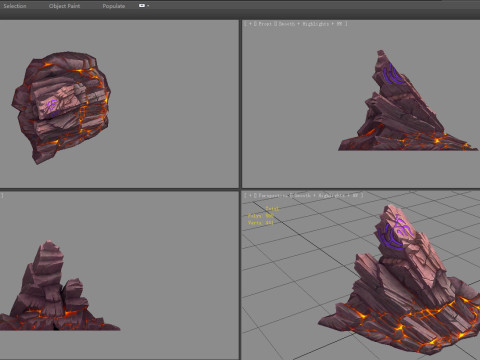Click the yellow Total statistics heading
This screenshot has height=360, width=480.
(272, 209)
